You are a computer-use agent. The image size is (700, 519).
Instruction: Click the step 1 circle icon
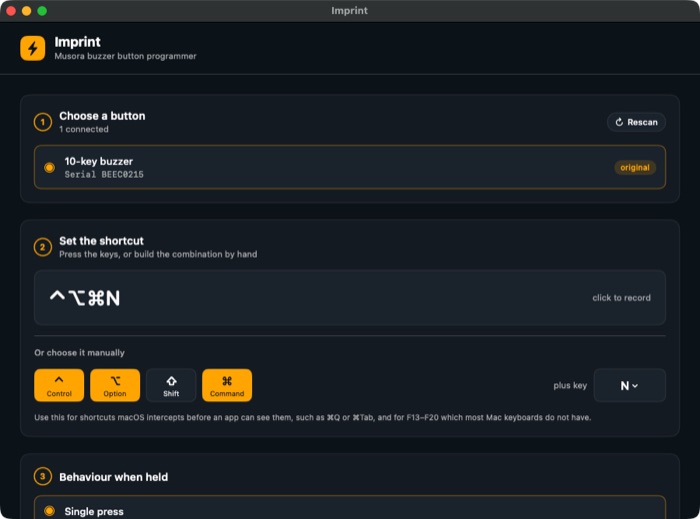[x=43, y=122]
